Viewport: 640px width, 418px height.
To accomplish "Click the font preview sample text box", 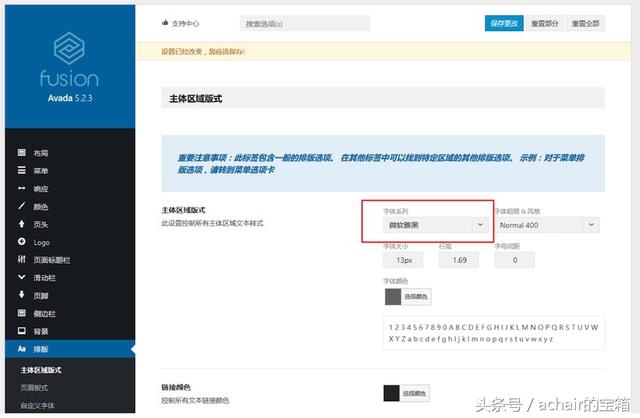I will point(494,333).
